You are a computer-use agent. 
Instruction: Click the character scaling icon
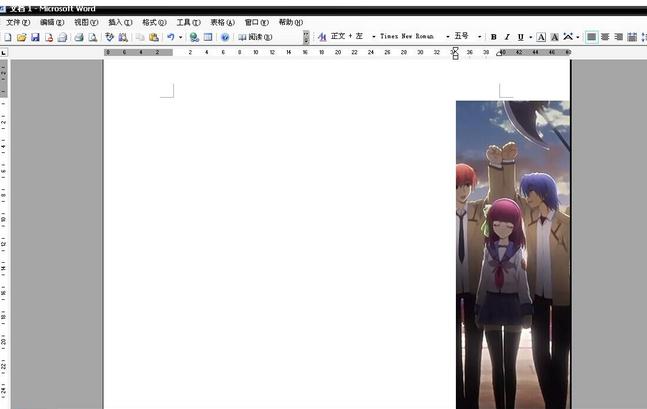coord(568,37)
